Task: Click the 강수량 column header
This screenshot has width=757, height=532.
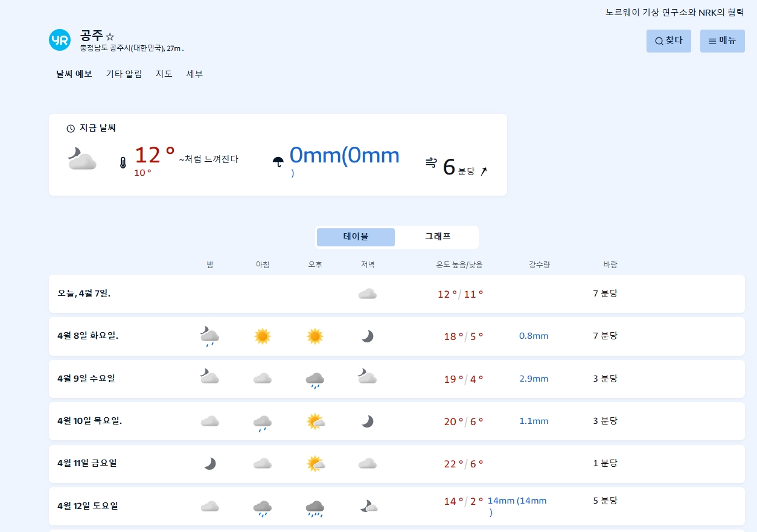Action: point(539,264)
